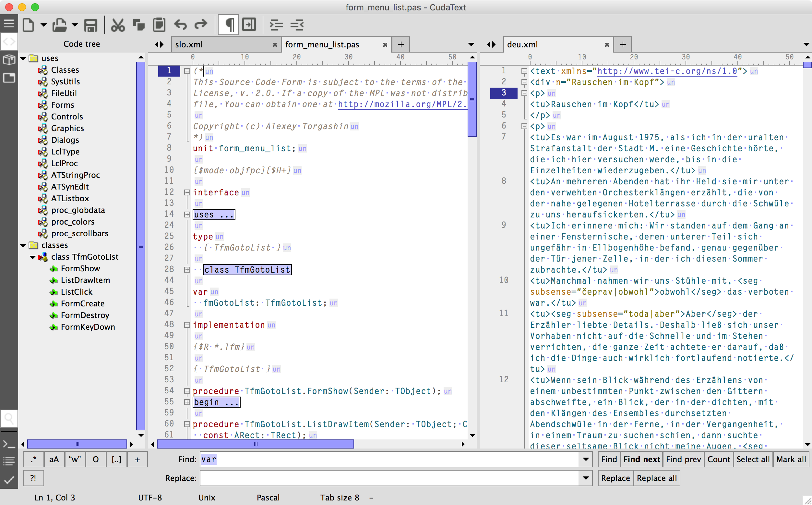
Task: Open the Find history dropdown arrow
Action: 585,460
